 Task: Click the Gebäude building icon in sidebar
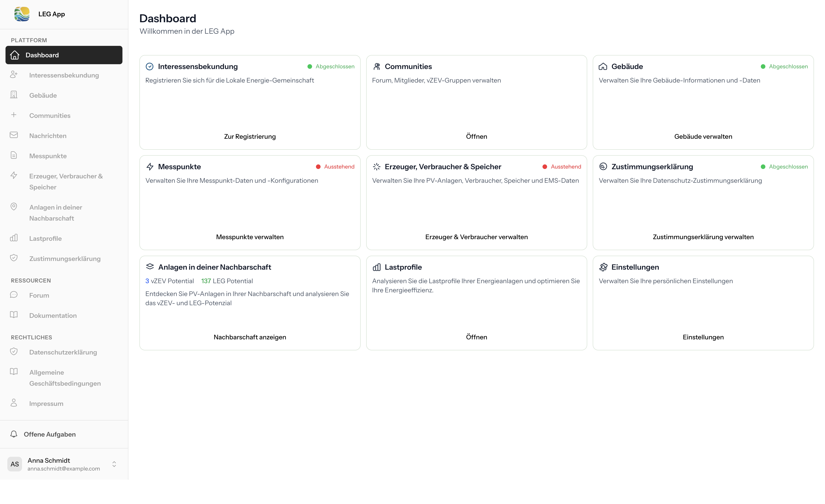point(14,95)
